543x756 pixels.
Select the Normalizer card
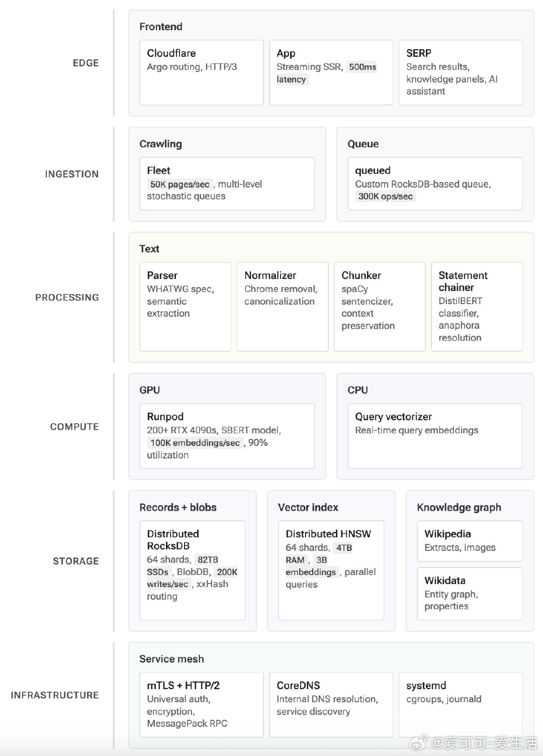pyautogui.click(x=283, y=307)
